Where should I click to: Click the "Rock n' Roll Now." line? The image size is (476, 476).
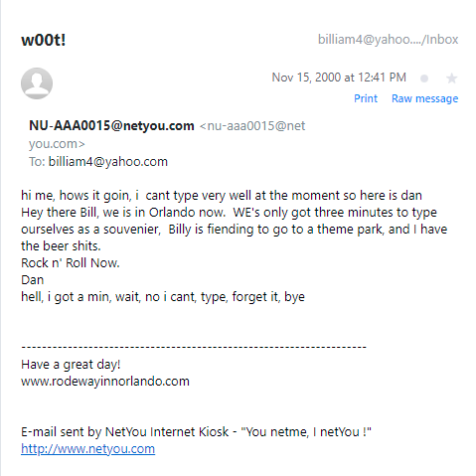pos(71,263)
